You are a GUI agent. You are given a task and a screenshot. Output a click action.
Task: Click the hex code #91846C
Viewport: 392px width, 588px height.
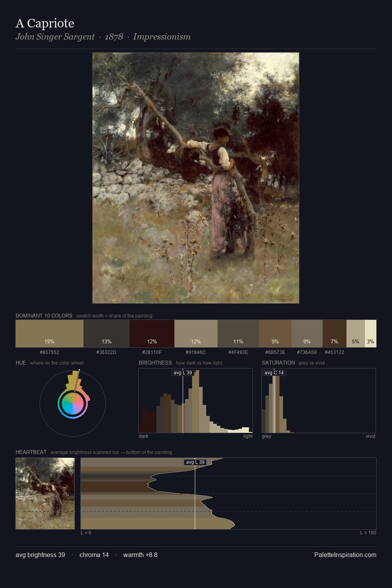[x=196, y=352]
